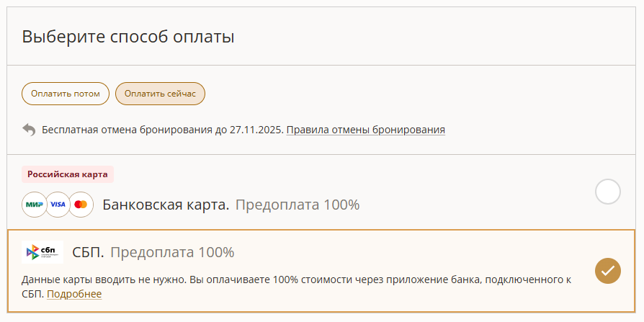
Task: Click Предоплата 100% next to Банковская карта
Action: 298,205
